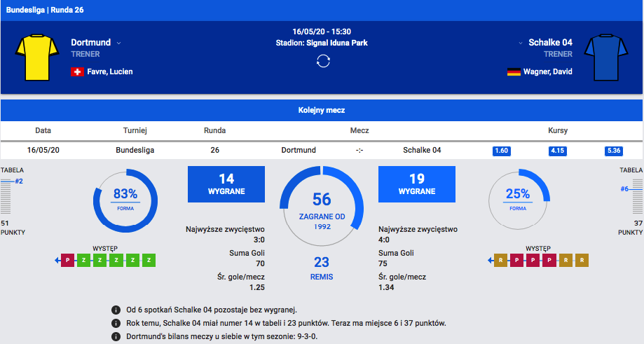Click the Kursy column header
The image size is (644, 344).
pos(558,130)
